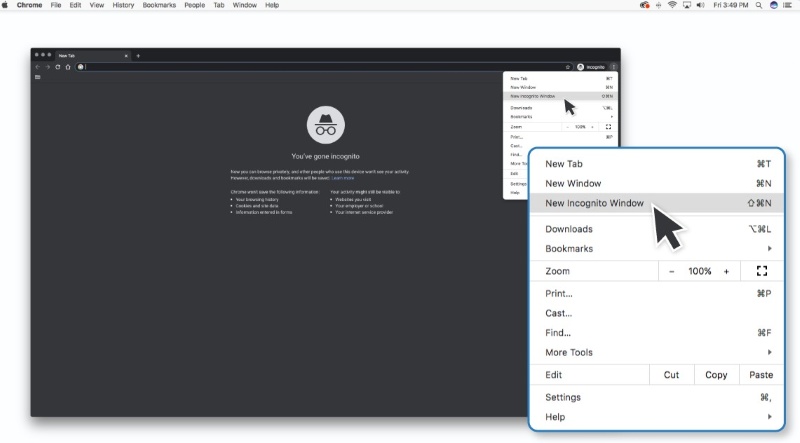Select New Incognito Window in the enlarged menu
The height and width of the screenshot is (443, 800).
594,203
